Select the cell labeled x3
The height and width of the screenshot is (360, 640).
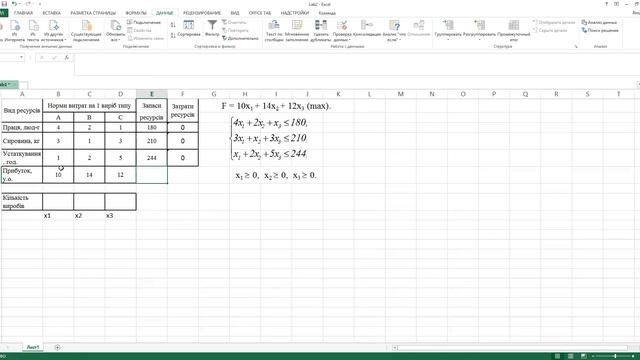[120, 216]
